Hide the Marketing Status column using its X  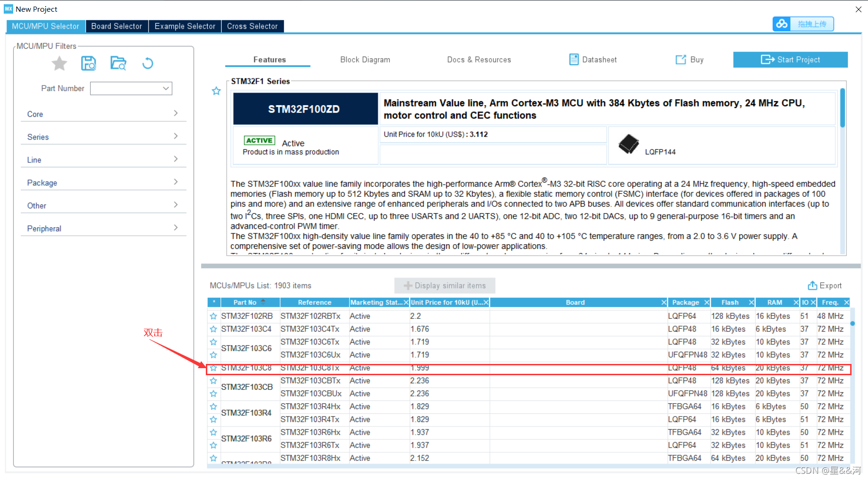(406, 302)
